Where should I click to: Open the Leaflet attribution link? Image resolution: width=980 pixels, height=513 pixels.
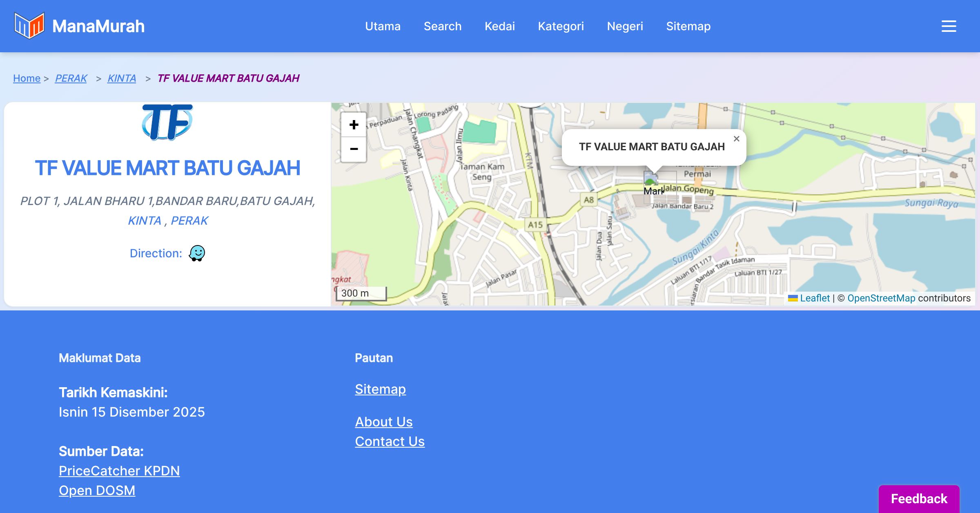(x=815, y=298)
